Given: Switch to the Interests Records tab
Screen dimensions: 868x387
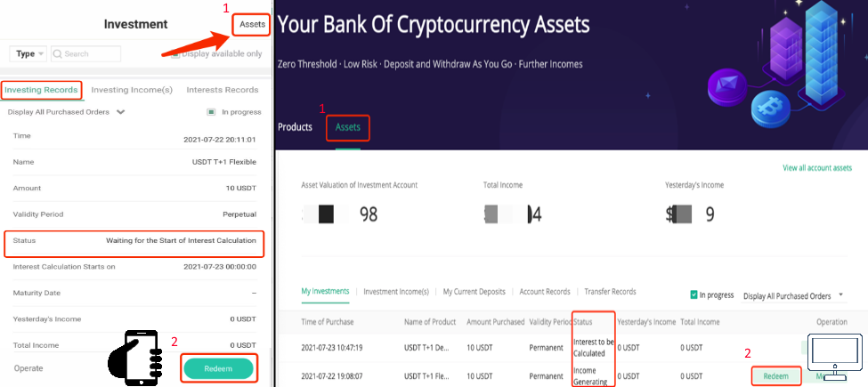Looking at the screenshot, I should click(x=222, y=90).
